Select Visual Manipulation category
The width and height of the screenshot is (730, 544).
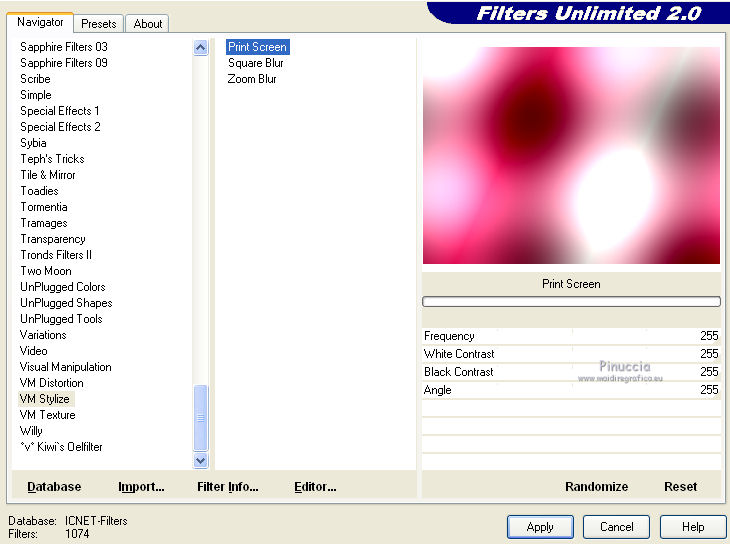[x=65, y=367]
